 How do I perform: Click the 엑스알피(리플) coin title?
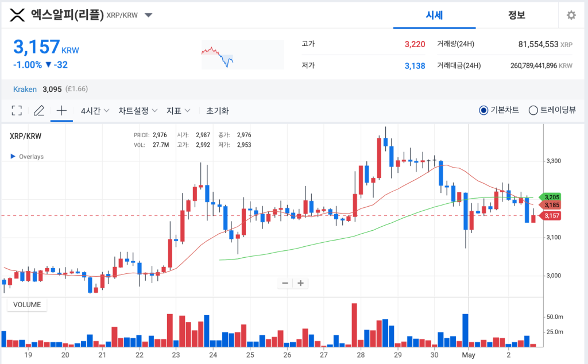(x=67, y=15)
